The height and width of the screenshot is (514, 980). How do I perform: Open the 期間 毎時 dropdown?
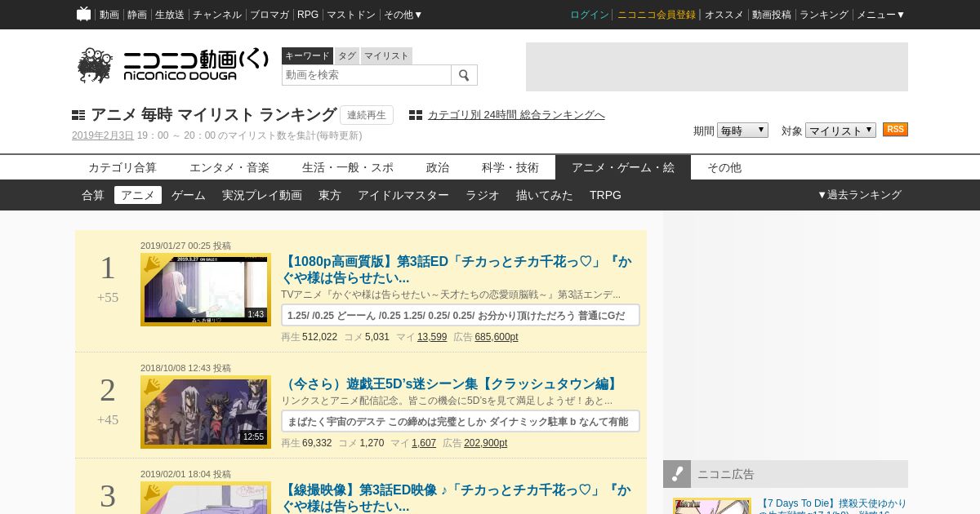pos(742,131)
